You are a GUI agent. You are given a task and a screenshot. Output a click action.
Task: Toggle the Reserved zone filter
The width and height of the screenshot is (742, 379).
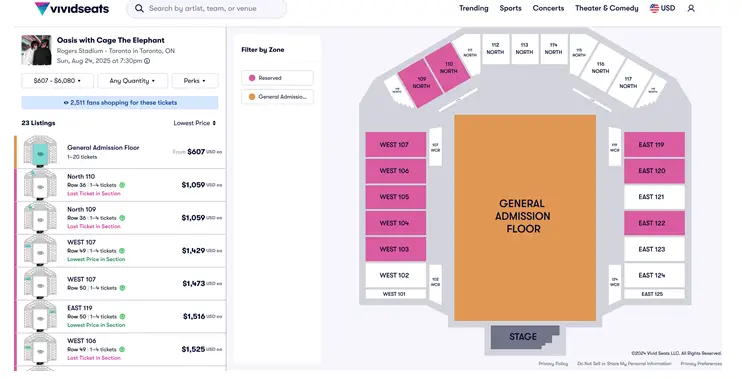(277, 78)
